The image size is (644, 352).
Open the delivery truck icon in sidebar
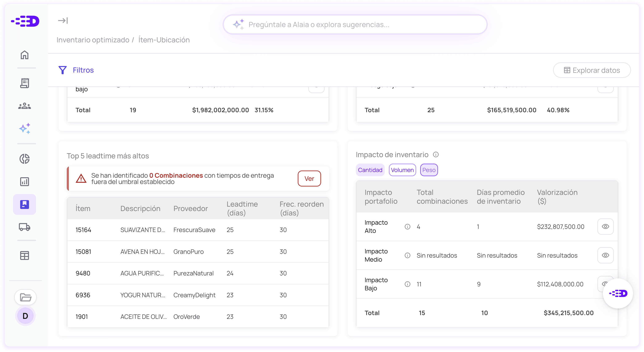[x=25, y=227]
